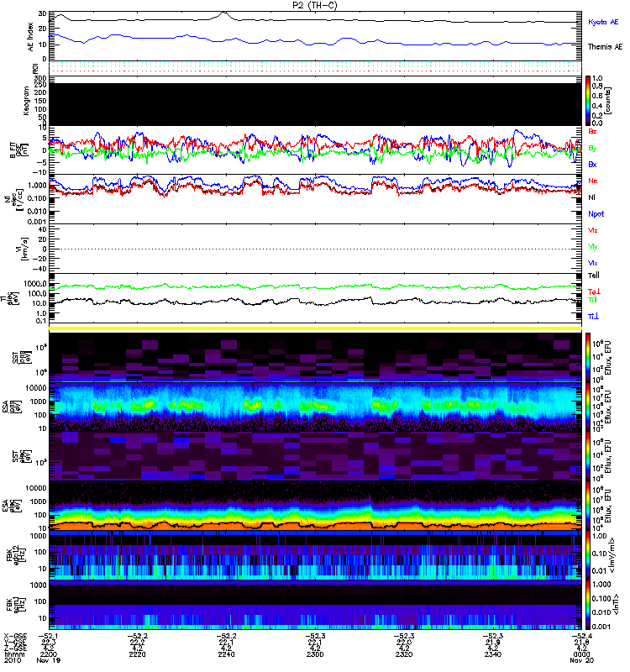Viewport: 630px width, 672px height.
Task: Click the 2340 time tick label
Action: click(x=493, y=655)
